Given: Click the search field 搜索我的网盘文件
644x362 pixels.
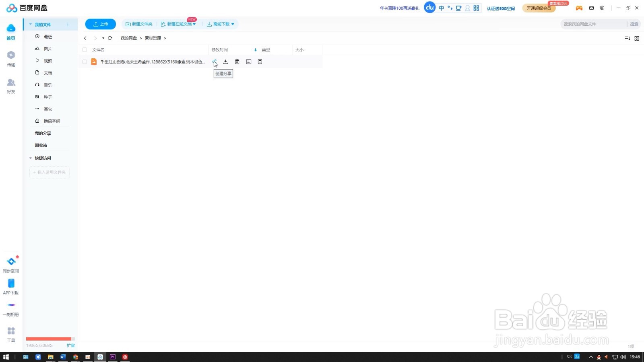Looking at the screenshot, I should click(x=593, y=24).
